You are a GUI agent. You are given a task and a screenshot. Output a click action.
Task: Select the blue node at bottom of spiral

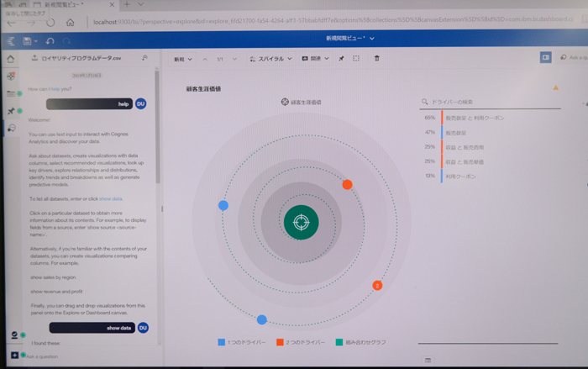(262, 319)
